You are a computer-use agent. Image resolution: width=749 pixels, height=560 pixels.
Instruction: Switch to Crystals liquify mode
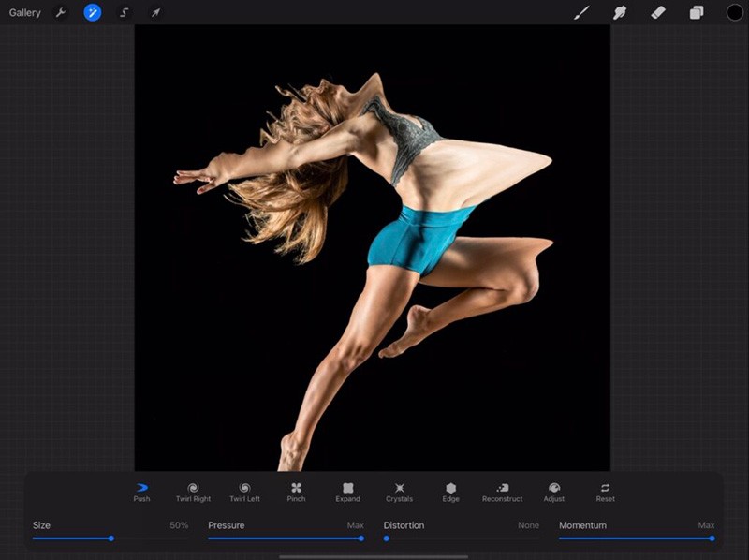(x=399, y=492)
